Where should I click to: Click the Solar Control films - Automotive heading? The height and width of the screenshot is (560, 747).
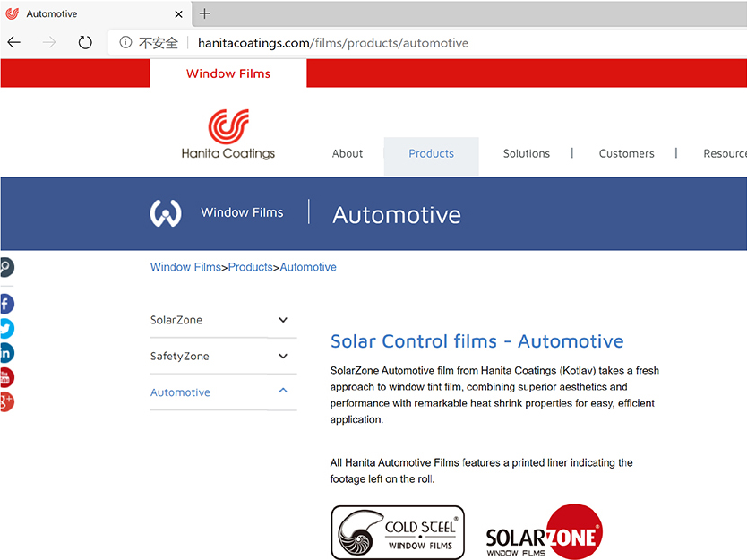[477, 341]
